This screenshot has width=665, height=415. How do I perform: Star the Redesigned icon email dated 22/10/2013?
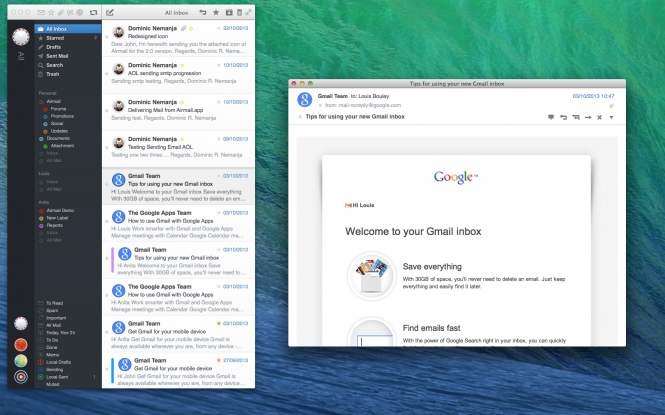point(219,28)
